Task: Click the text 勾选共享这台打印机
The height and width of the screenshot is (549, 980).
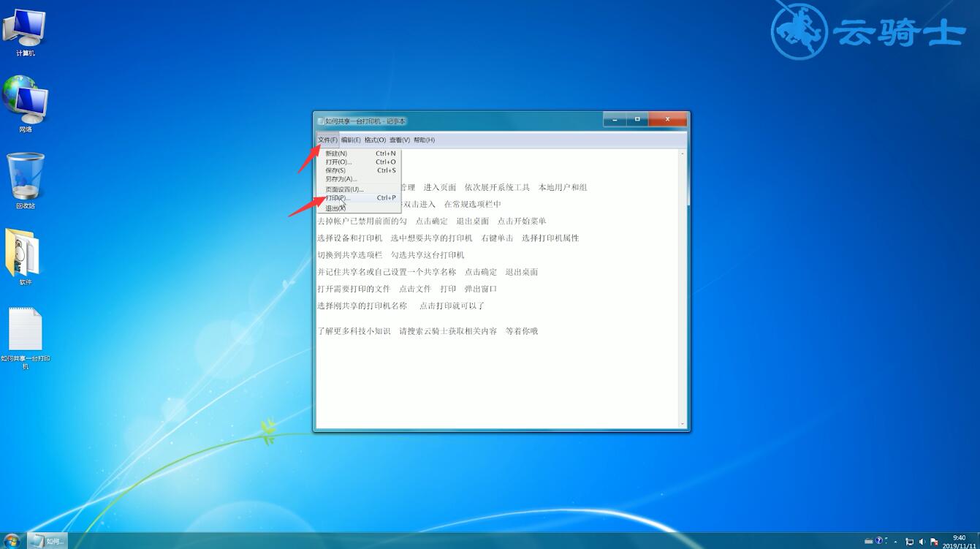Action: (x=428, y=255)
